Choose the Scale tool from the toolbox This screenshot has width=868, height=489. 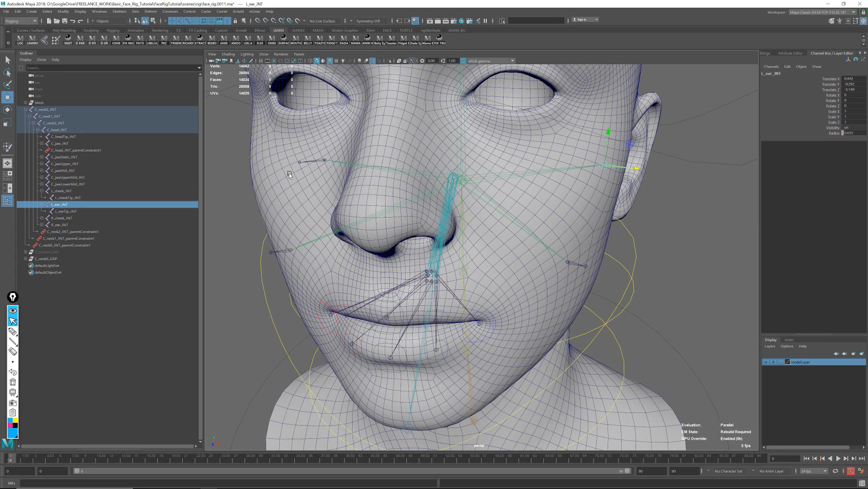(x=7, y=122)
